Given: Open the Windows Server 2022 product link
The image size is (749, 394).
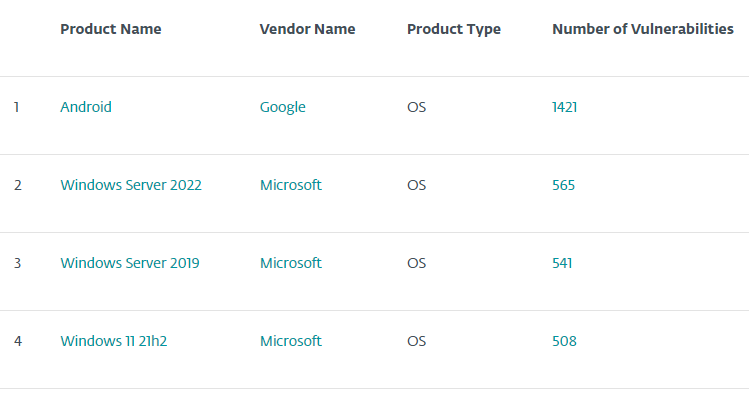Looking at the screenshot, I should (x=131, y=185).
